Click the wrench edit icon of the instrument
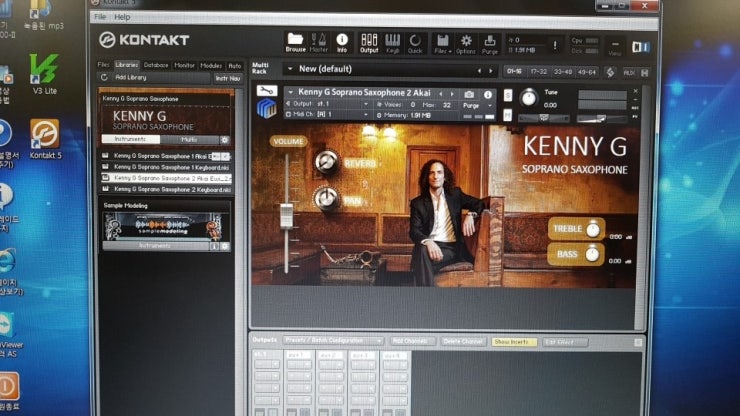 coord(267,90)
